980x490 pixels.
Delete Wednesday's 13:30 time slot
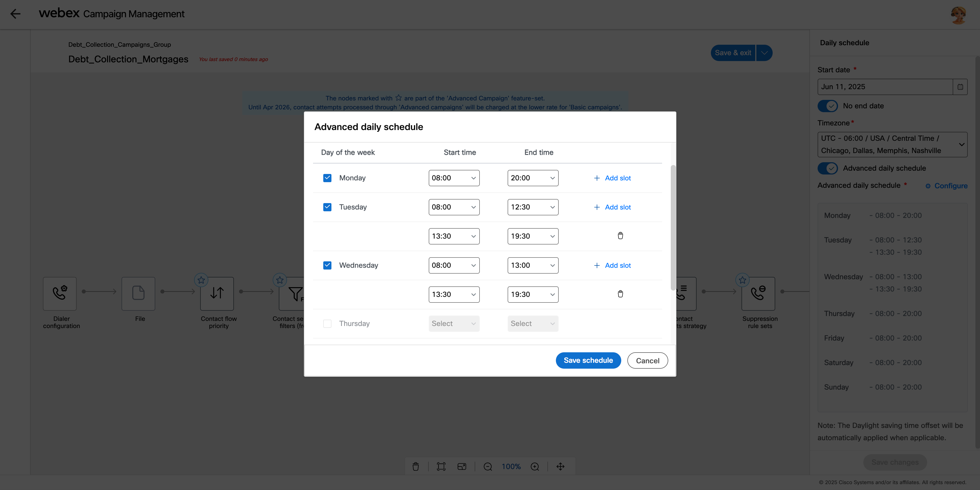(620, 294)
